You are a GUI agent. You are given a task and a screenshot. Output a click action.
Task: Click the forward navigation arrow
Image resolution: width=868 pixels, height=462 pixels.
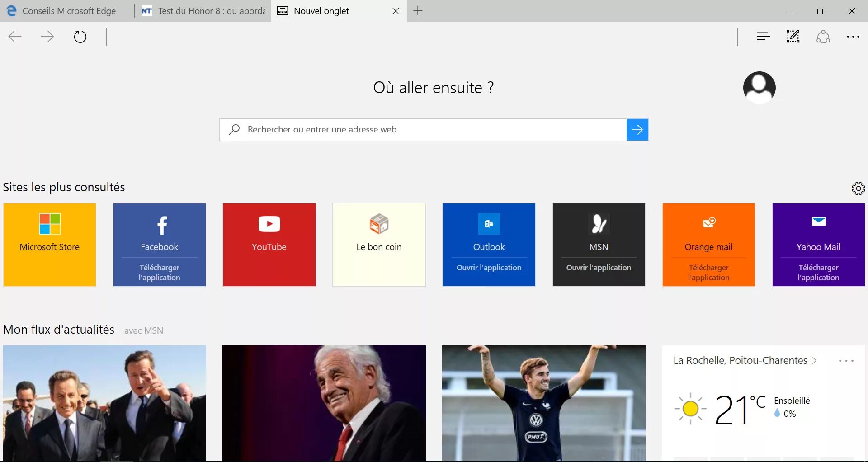click(47, 37)
